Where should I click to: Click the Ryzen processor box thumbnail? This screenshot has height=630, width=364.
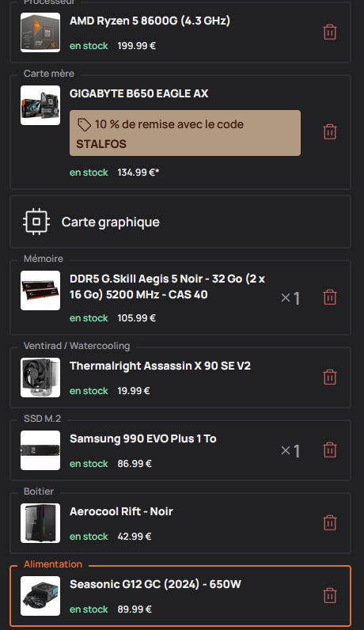pos(40,32)
